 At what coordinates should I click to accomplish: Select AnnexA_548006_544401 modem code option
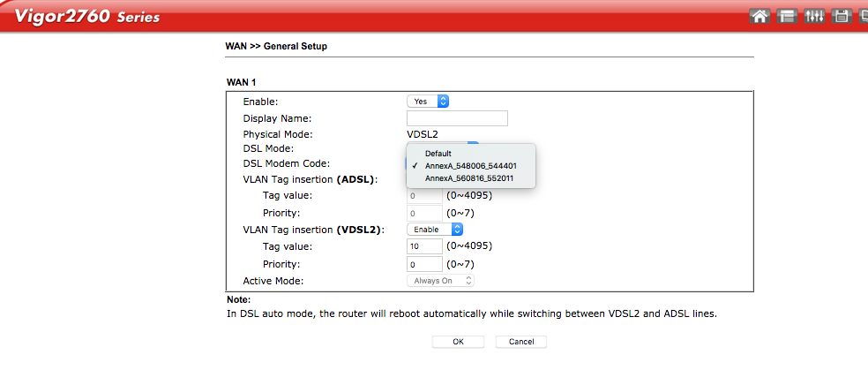[x=470, y=166]
